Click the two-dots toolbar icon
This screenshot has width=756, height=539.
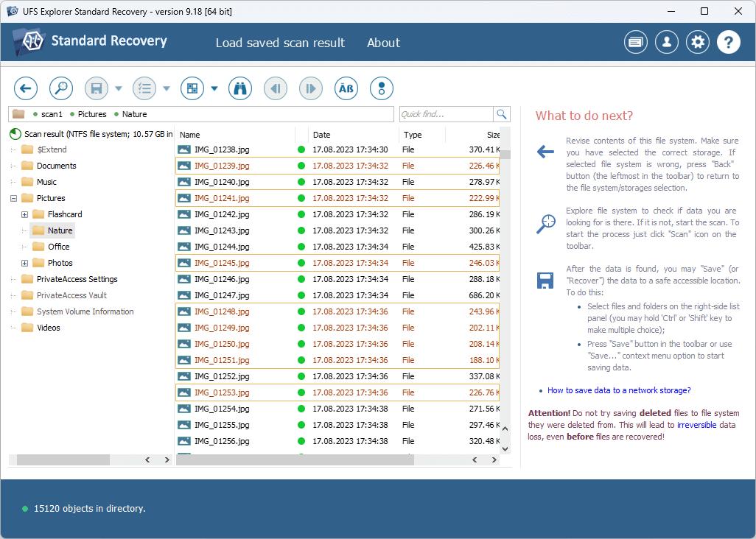coord(382,88)
